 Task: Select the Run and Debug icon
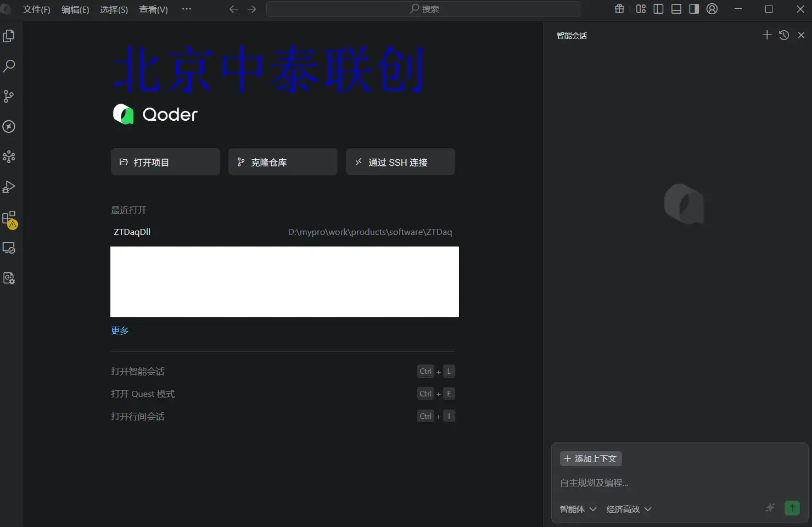pyautogui.click(x=9, y=187)
